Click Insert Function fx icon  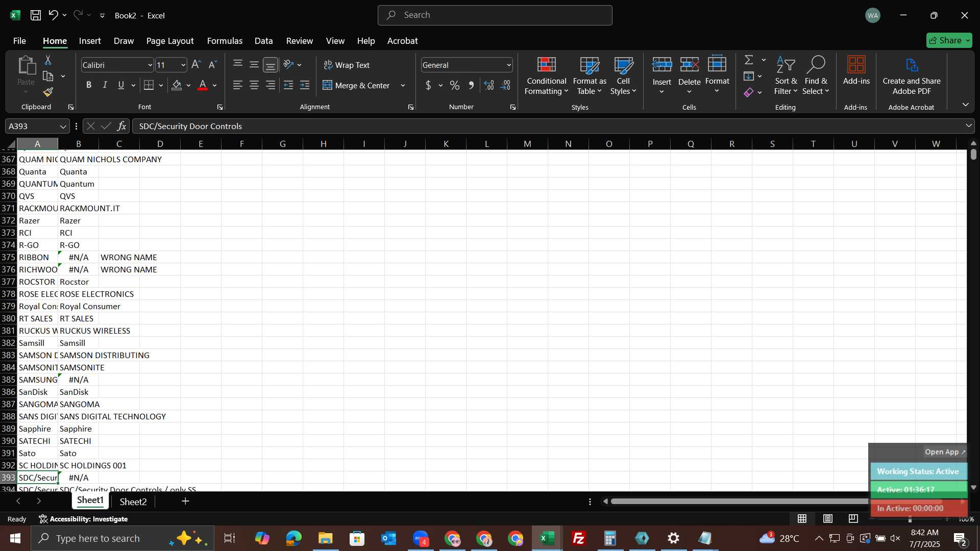pos(121,126)
